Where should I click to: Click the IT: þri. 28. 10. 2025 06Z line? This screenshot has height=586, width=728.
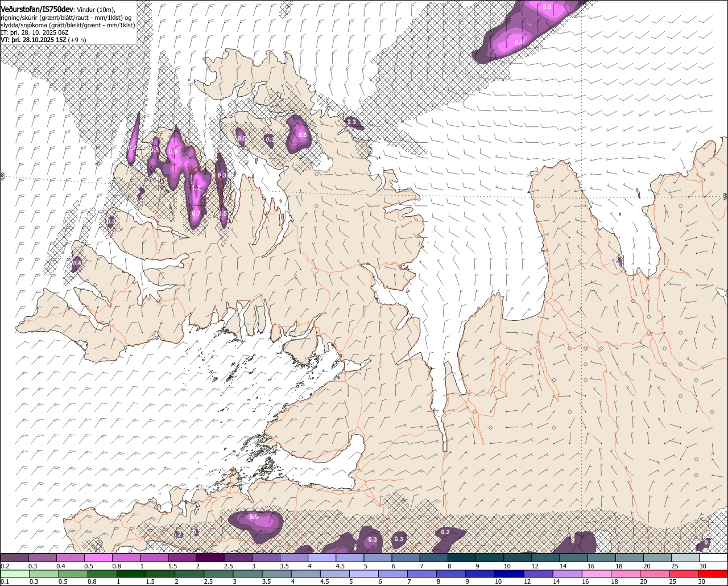pyautogui.click(x=35, y=32)
